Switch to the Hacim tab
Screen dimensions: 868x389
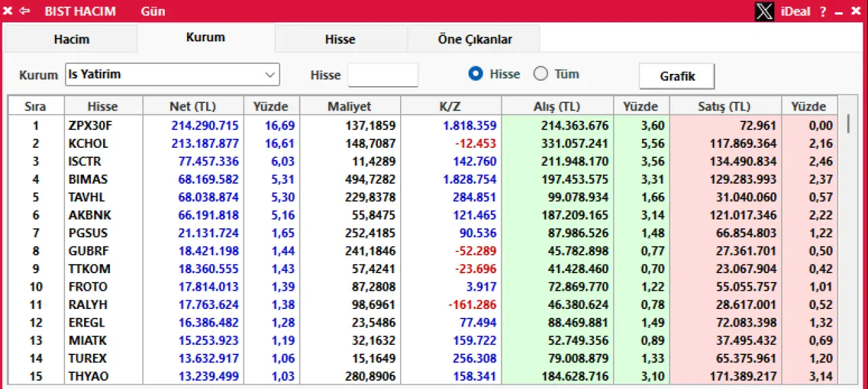point(71,39)
